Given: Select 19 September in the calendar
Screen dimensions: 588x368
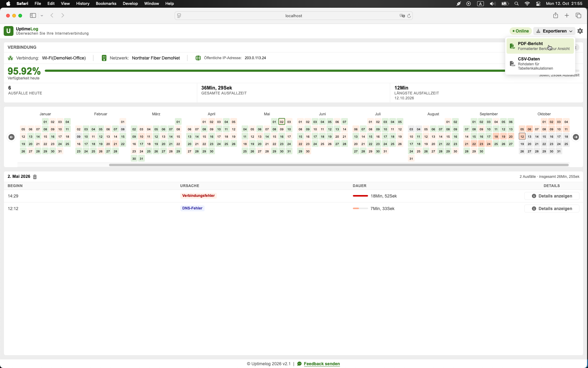Looking at the screenshot, I should (503, 136).
